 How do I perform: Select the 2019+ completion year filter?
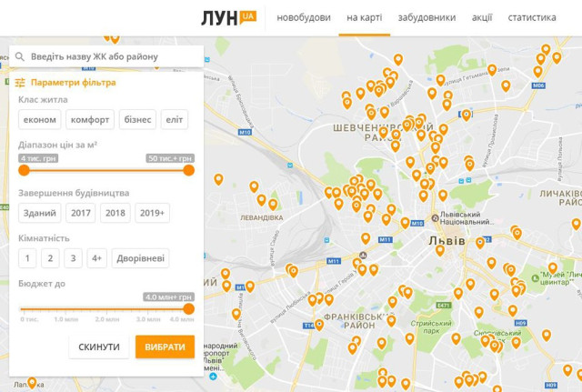point(152,213)
